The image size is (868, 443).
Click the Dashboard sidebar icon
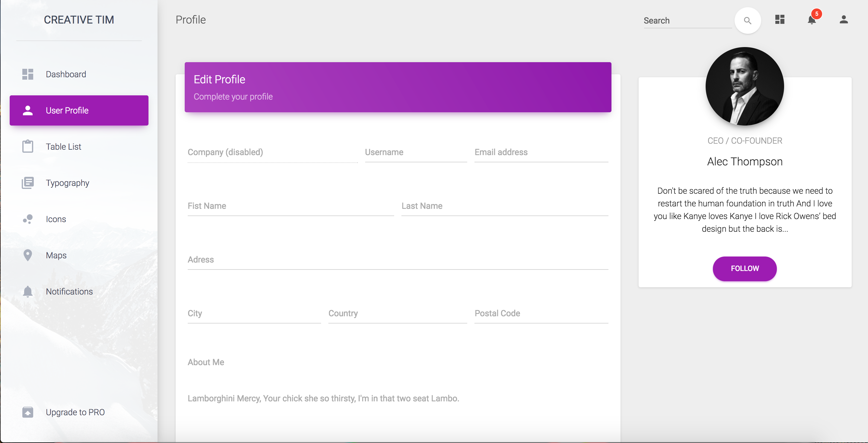click(x=28, y=74)
